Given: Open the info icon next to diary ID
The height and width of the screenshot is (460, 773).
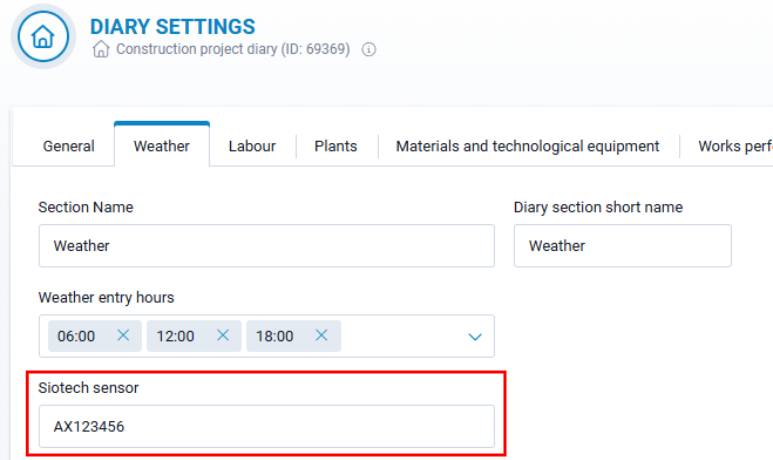Looking at the screenshot, I should [369, 49].
